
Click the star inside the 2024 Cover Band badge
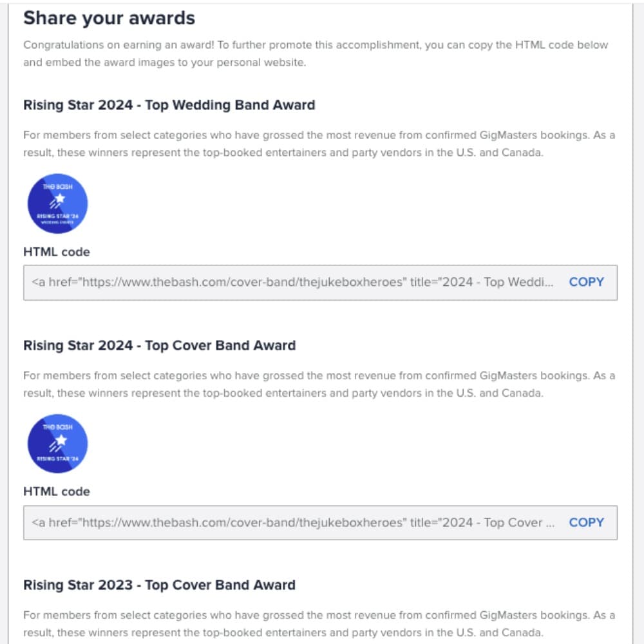tap(61, 440)
